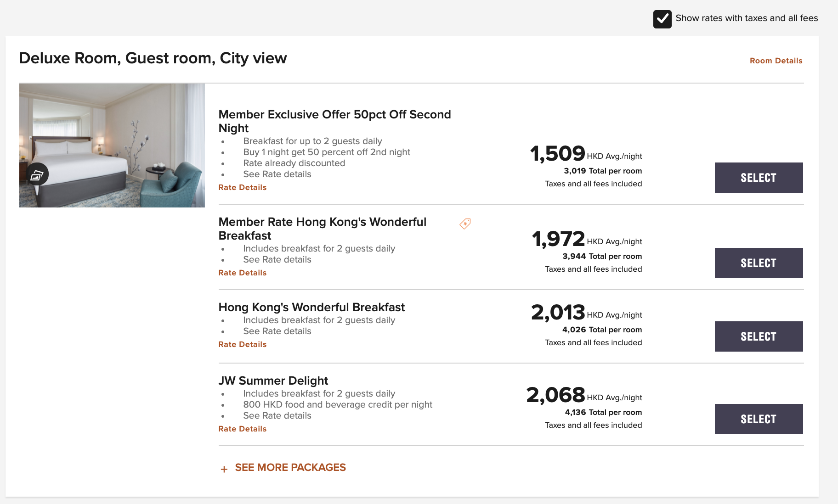View Rate Details for Hong Kong's Wonderful Breakfast

242,344
